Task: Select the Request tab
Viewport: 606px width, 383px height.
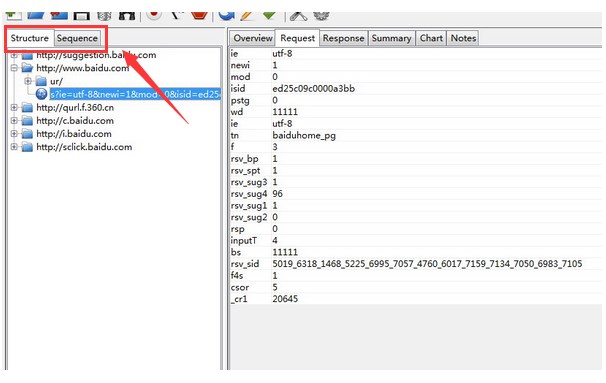Action: pos(298,38)
